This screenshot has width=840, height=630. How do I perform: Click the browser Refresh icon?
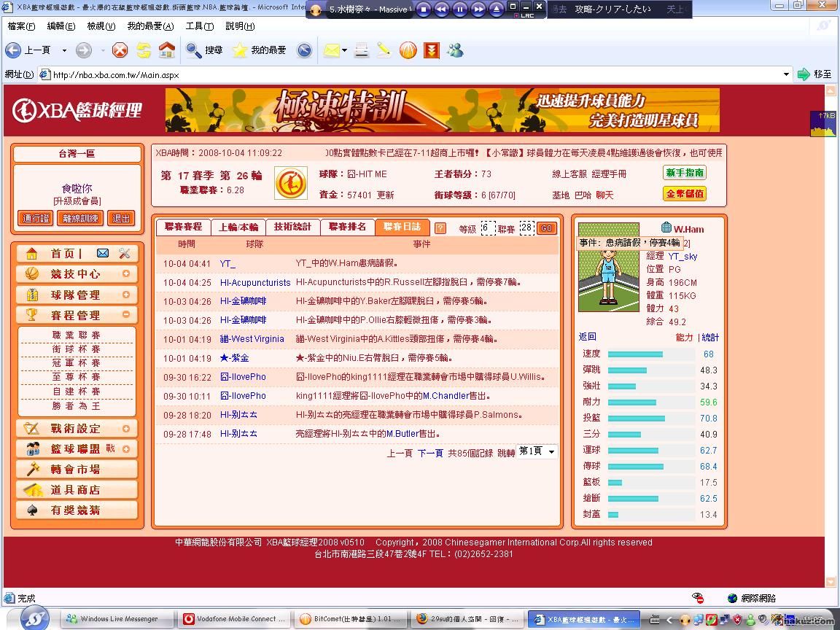click(x=144, y=50)
